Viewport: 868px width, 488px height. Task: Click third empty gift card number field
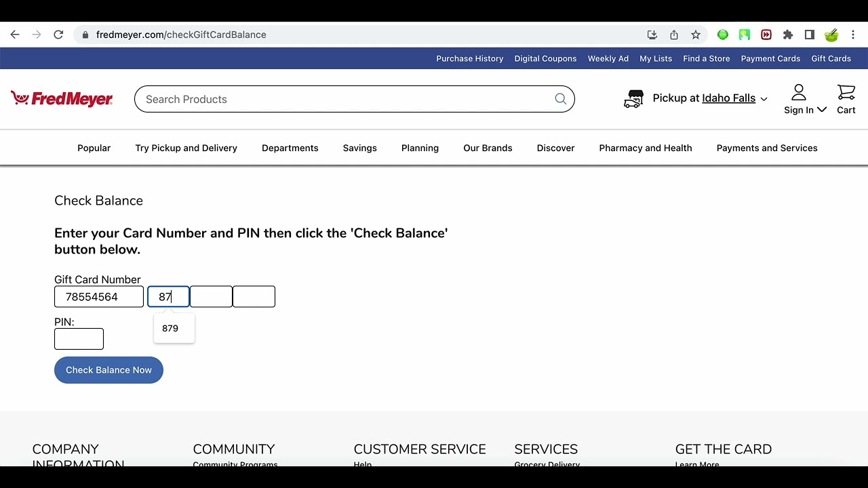coord(211,297)
